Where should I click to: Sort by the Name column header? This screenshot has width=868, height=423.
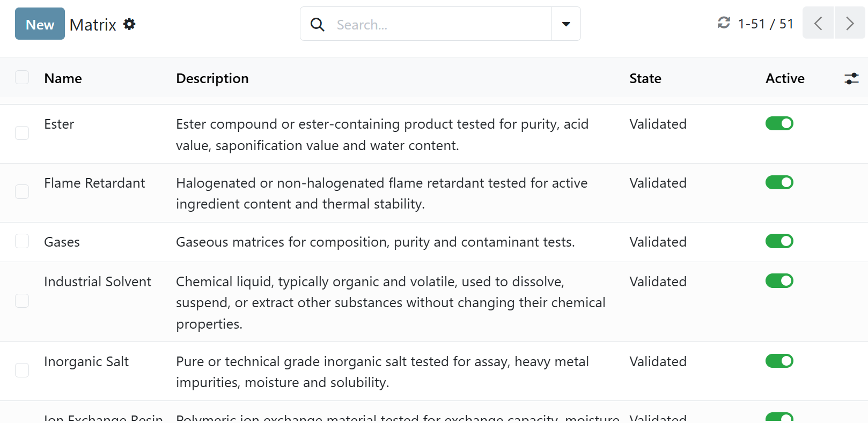point(63,79)
